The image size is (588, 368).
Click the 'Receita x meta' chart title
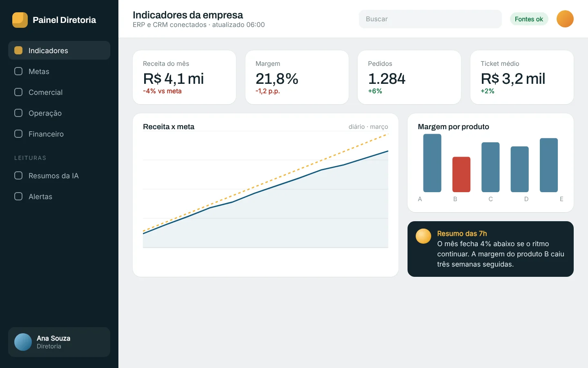click(x=169, y=127)
